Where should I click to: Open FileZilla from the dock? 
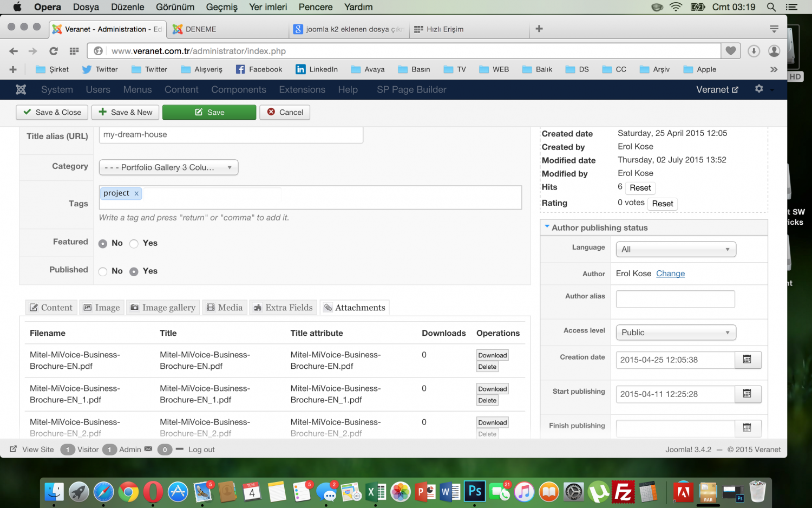(623, 492)
